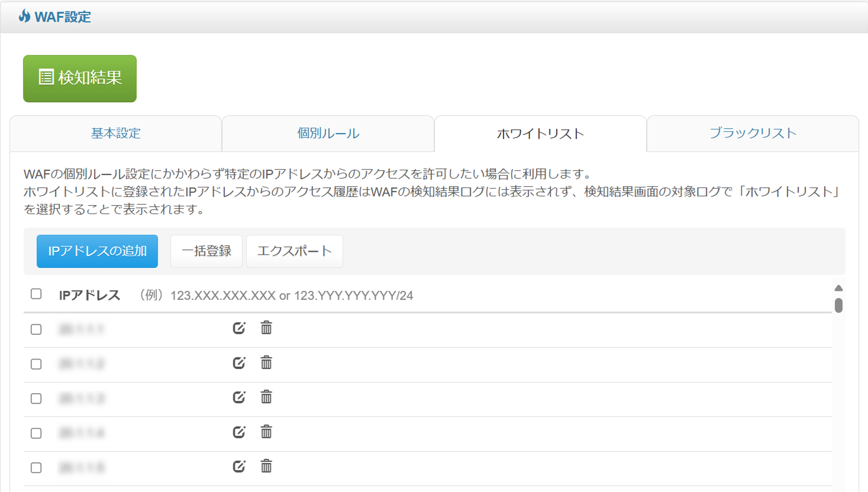Click the IP list scrollbar up arrow
The width and height of the screenshot is (868, 492).
(x=838, y=288)
